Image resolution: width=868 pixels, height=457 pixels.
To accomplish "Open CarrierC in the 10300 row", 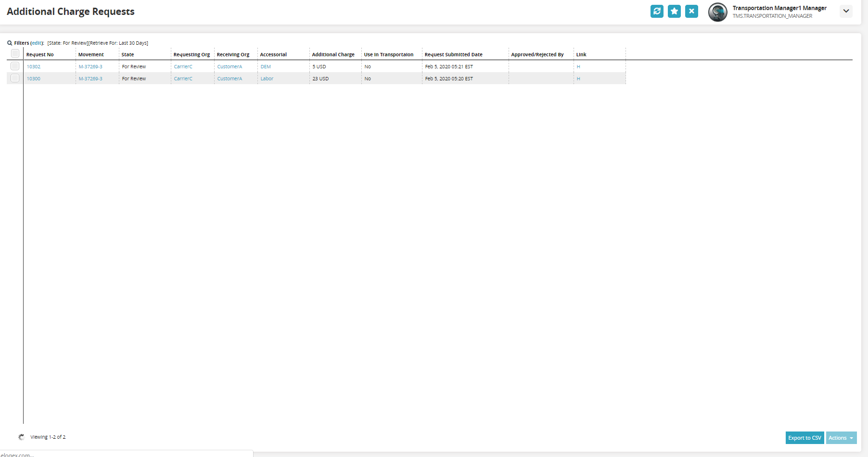I will (x=183, y=78).
